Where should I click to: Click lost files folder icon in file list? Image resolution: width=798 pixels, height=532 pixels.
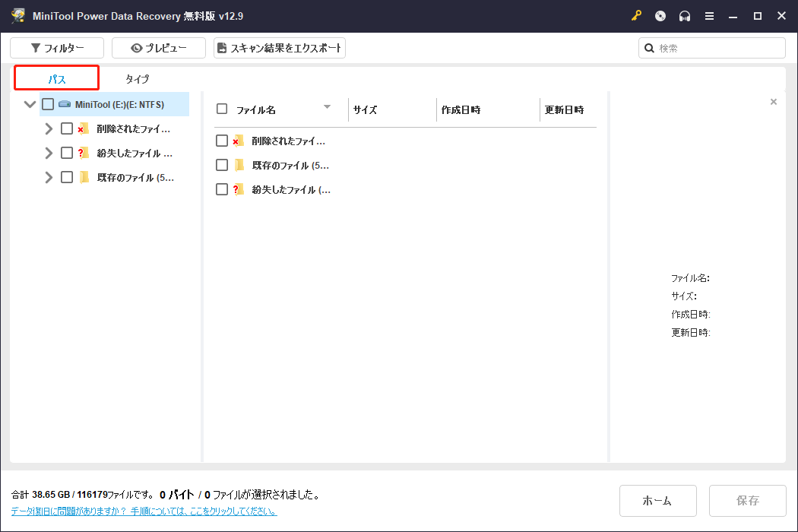coord(238,189)
